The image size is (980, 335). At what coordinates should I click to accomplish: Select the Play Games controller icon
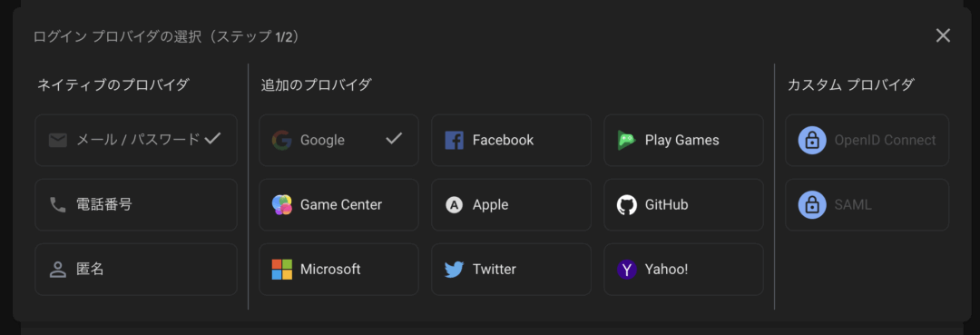click(x=626, y=140)
